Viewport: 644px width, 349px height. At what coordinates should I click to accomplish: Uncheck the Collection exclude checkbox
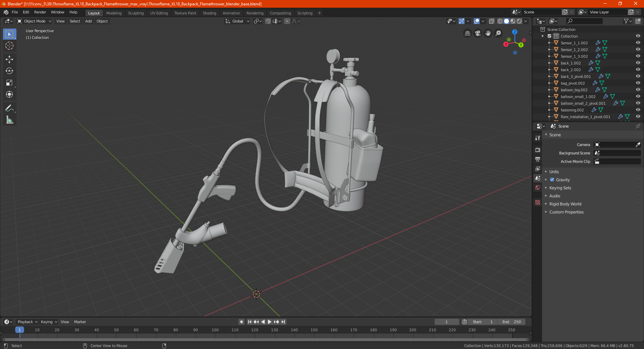pyautogui.click(x=549, y=36)
